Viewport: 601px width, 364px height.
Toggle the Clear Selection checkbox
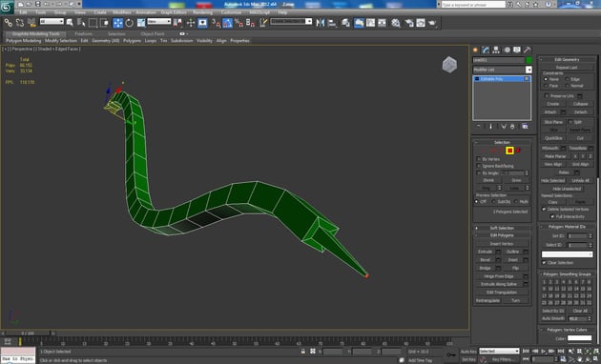point(544,263)
